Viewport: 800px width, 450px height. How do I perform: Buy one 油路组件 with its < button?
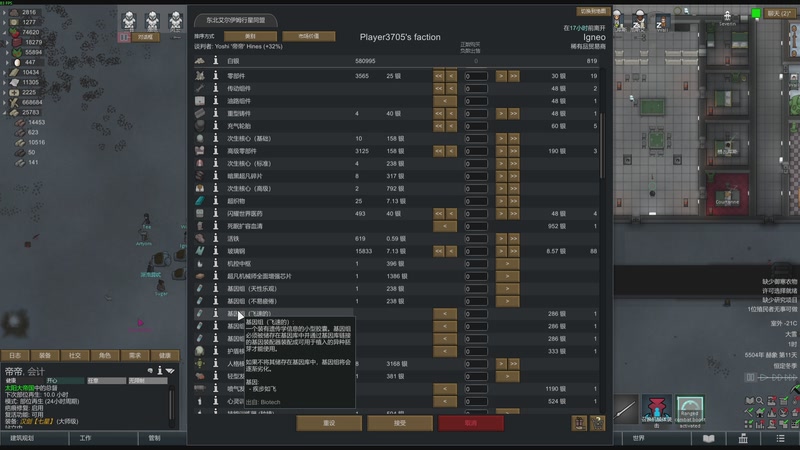tap(445, 101)
